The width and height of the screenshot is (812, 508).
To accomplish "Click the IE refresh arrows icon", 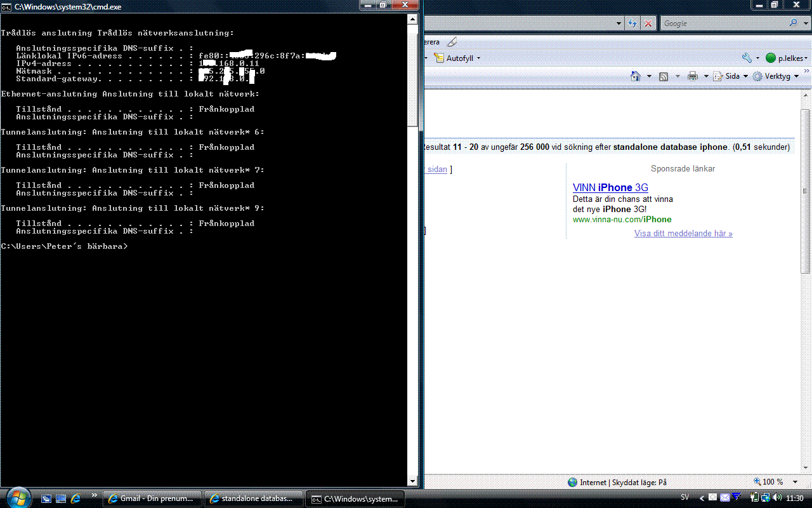I will (632, 23).
